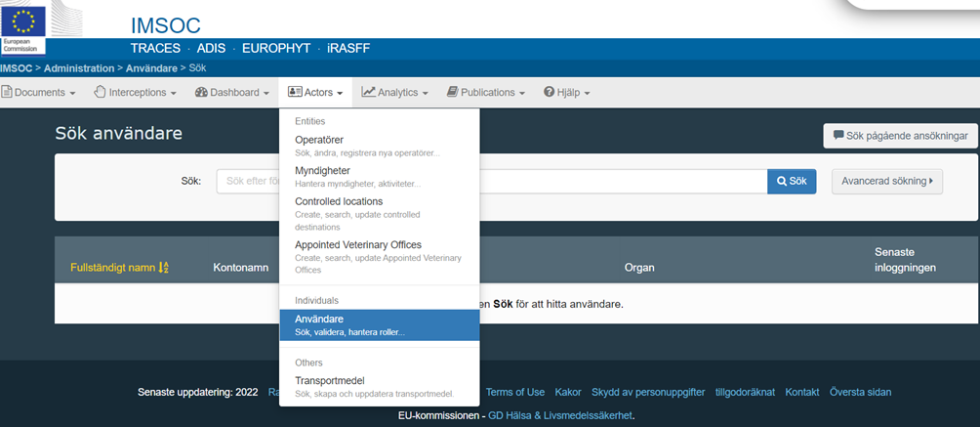Open the Hjälp dropdown menu
The width and height of the screenshot is (980, 427).
pyautogui.click(x=567, y=92)
